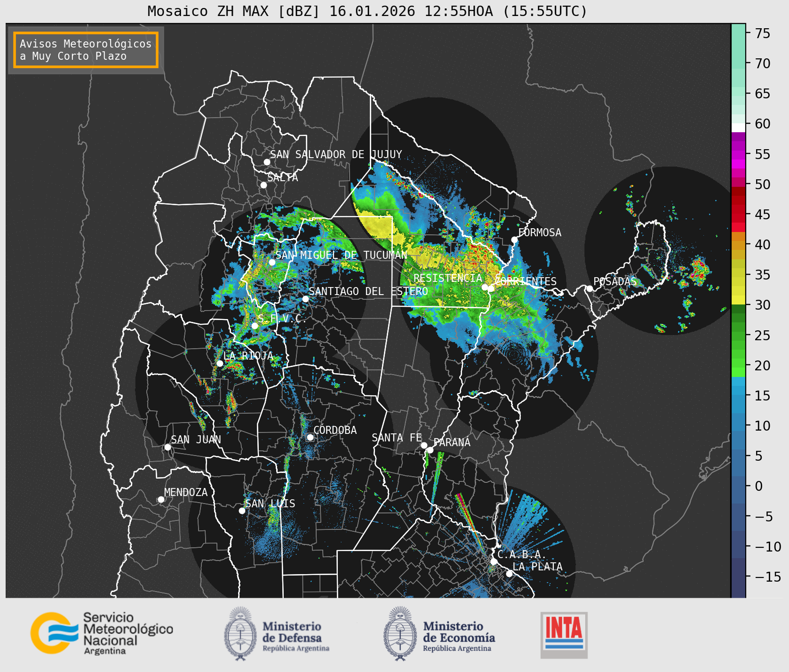The width and height of the screenshot is (789, 672).
Task: Click the 60 dBZ label on color scale
Action: click(x=763, y=124)
